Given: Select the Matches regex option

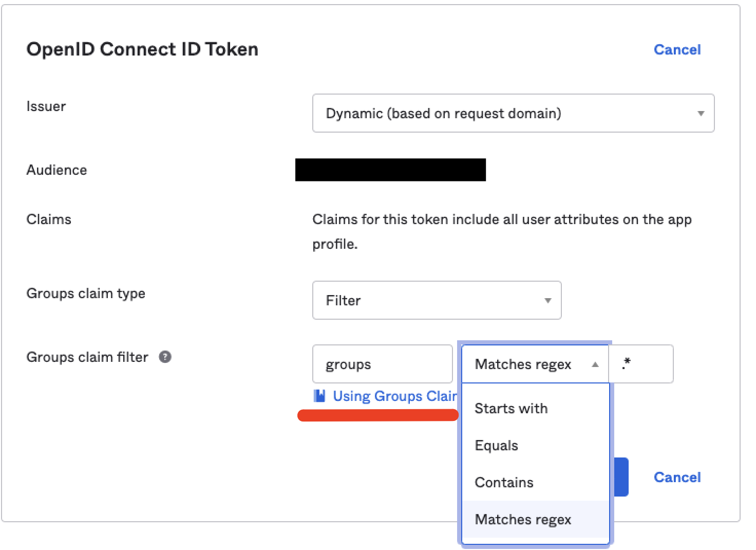Looking at the screenshot, I should point(523,519).
